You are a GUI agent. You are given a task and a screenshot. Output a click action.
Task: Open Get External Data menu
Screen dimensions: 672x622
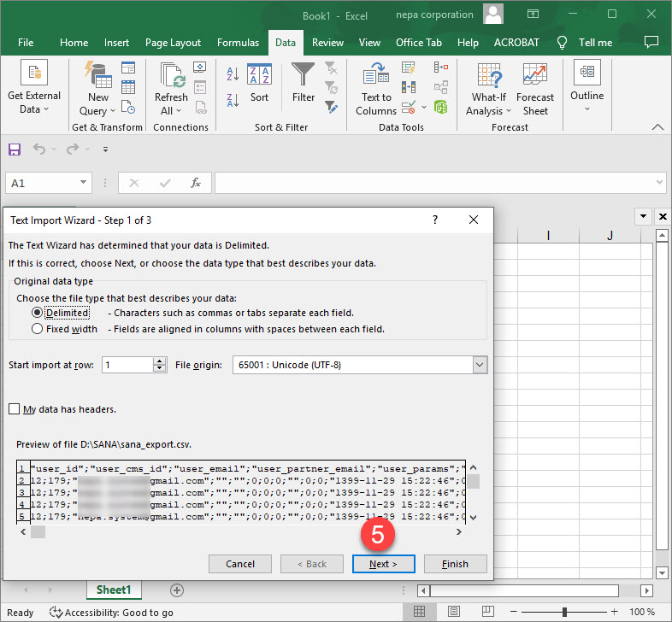(x=34, y=87)
